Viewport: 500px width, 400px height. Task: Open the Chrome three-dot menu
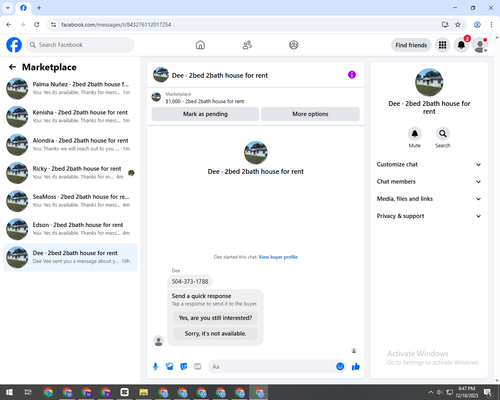(x=491, y=25)
